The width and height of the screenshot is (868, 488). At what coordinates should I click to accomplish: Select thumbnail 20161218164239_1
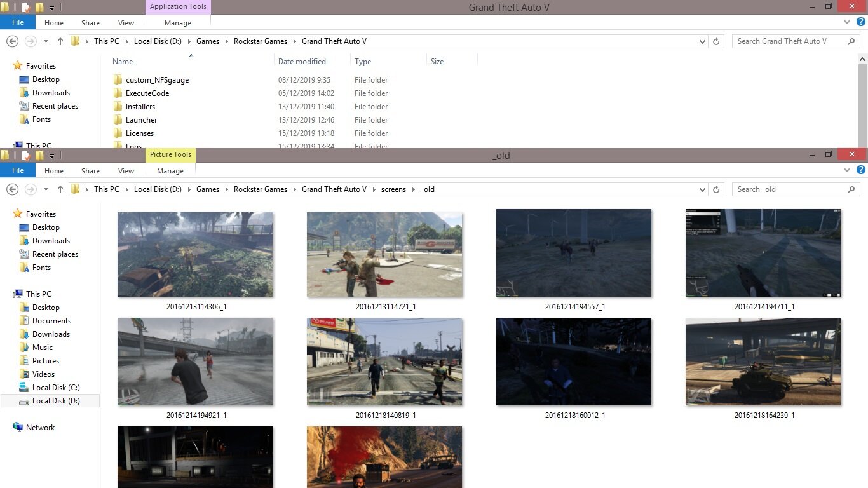(763, 362)
